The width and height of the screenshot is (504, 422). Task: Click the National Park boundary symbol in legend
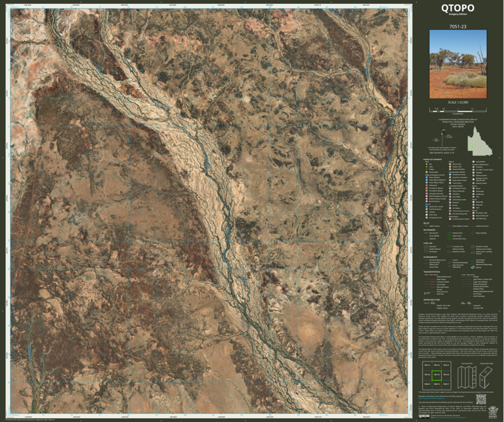pyautogui.click(x=450, y=233)
